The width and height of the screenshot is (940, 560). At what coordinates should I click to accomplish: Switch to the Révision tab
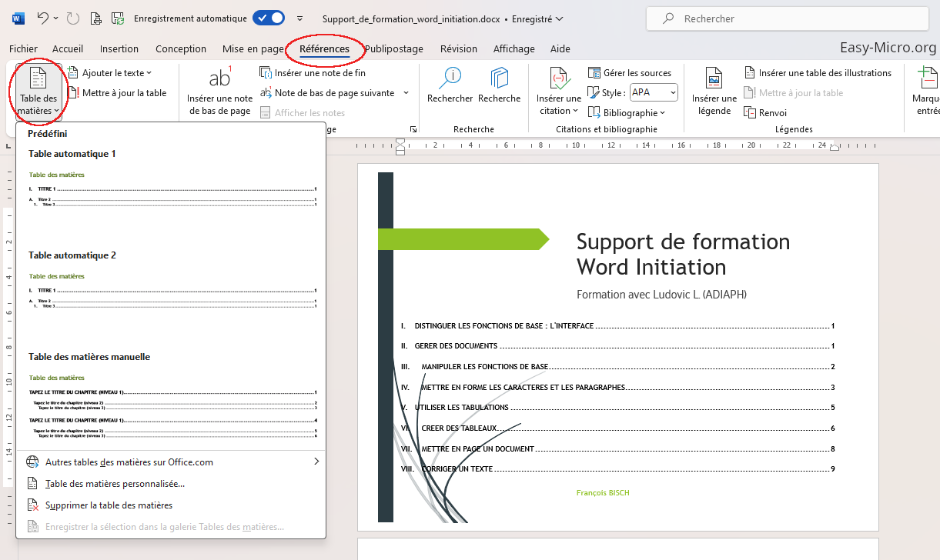tap(459, 48)
